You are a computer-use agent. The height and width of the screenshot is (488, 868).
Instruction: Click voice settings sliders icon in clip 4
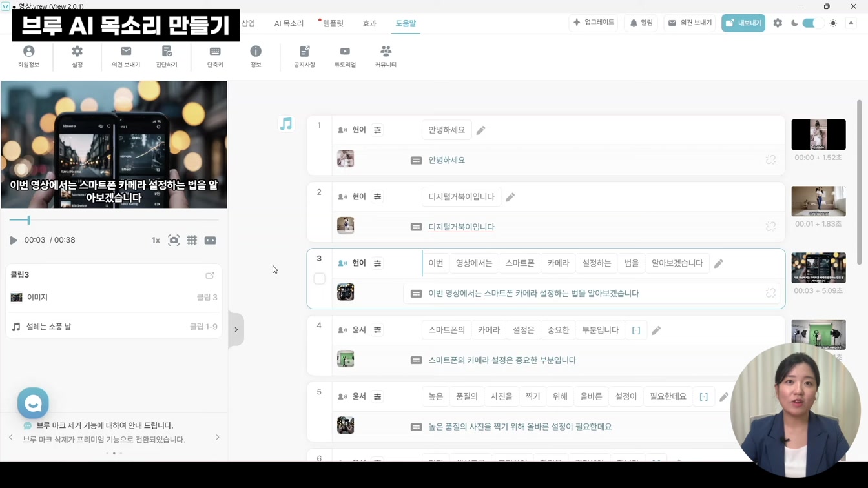[378, 330]
